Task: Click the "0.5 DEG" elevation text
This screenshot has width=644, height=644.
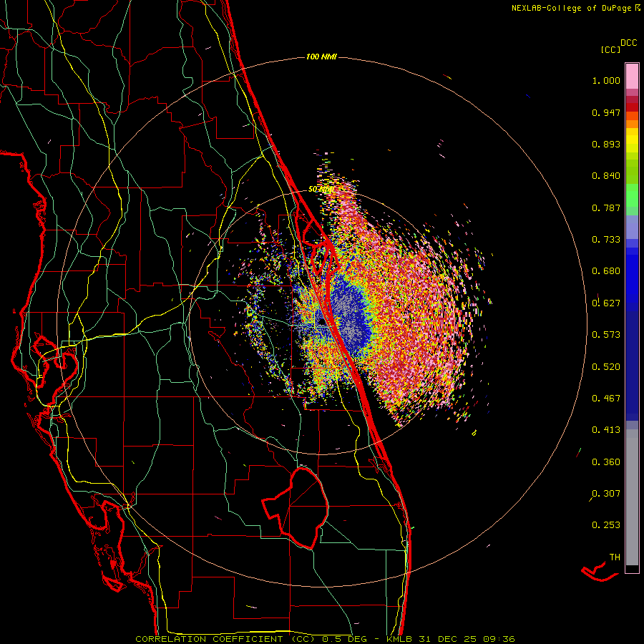Action: point(346,639)
